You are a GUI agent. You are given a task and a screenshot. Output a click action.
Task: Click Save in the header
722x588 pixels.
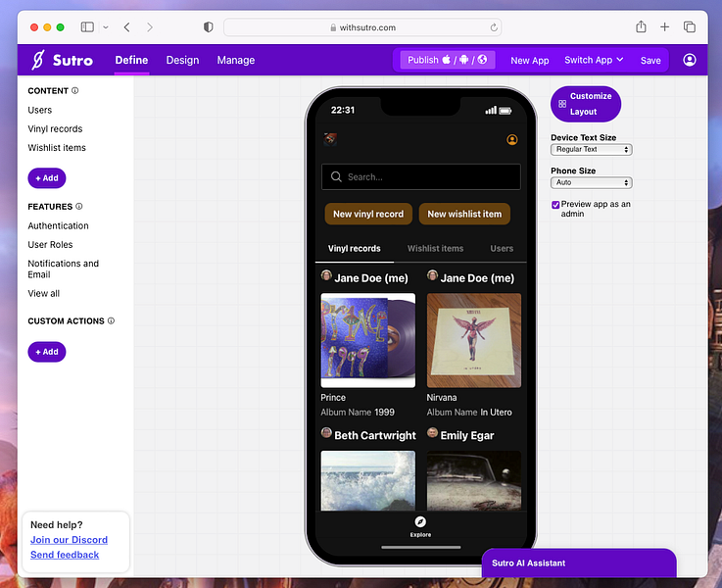(650, 61)
